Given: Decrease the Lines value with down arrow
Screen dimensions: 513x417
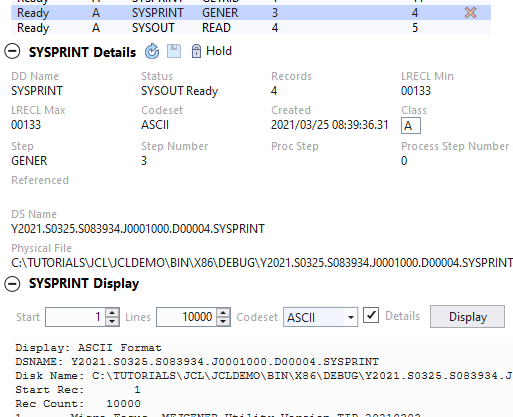Looking at the screenshot, I should pyautogui.click(x=223, y=321).
